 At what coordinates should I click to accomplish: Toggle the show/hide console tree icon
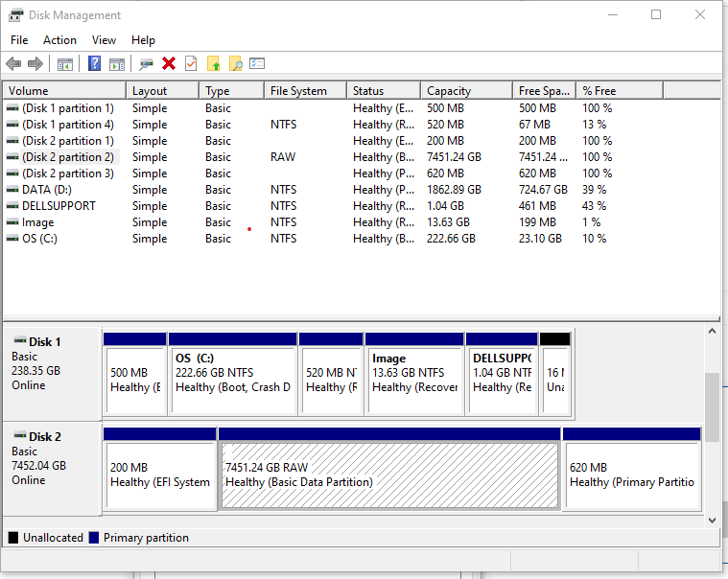tap(65, 64)
